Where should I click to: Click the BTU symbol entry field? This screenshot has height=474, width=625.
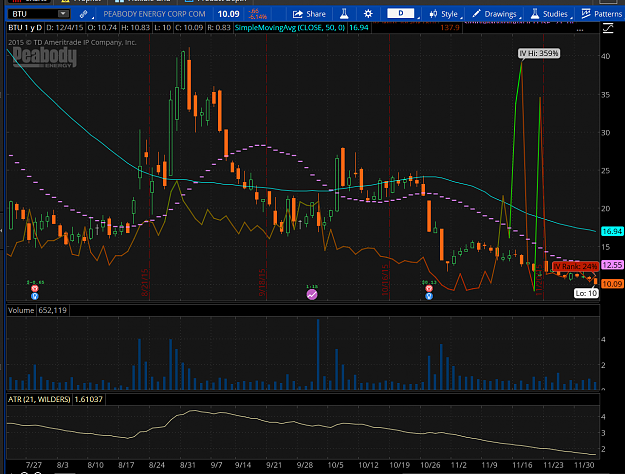[33, 14]
